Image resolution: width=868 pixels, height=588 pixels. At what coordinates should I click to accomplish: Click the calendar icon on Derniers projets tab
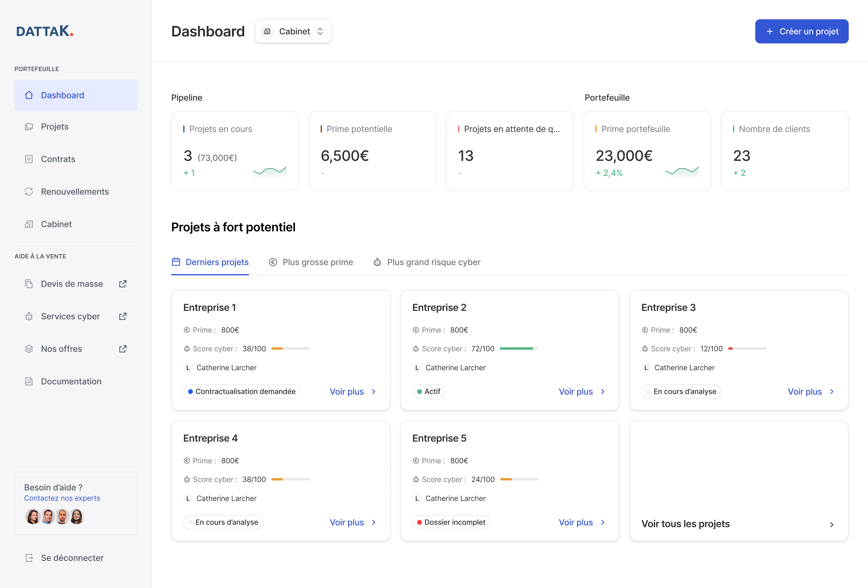[x=176, y=262]
